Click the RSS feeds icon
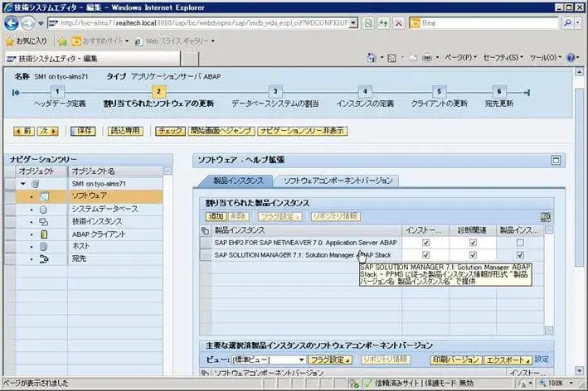The width and height of the screenshot is (588, 391). [391, 58]
